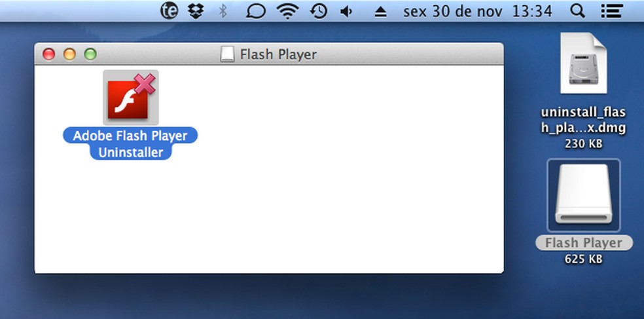644x319 pixels.
Task: Click the uninstall_flas h_pla…x.dmg file name
Action: (x=584, y=120)
